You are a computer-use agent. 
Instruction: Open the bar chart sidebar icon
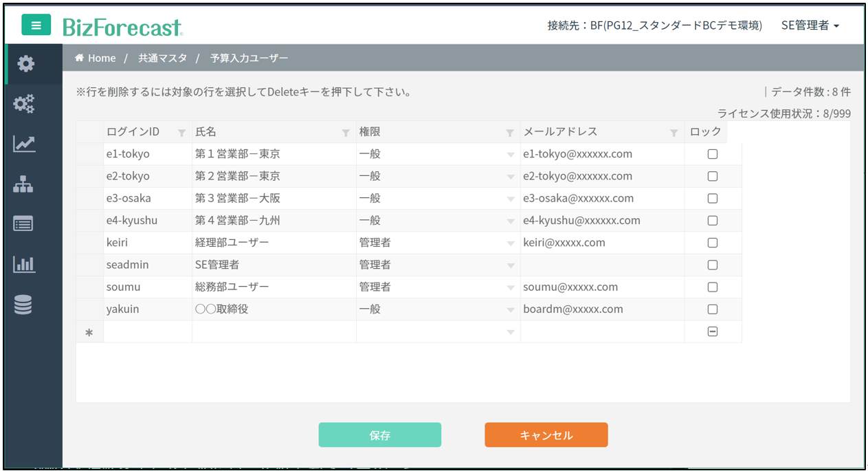(24, 264)
